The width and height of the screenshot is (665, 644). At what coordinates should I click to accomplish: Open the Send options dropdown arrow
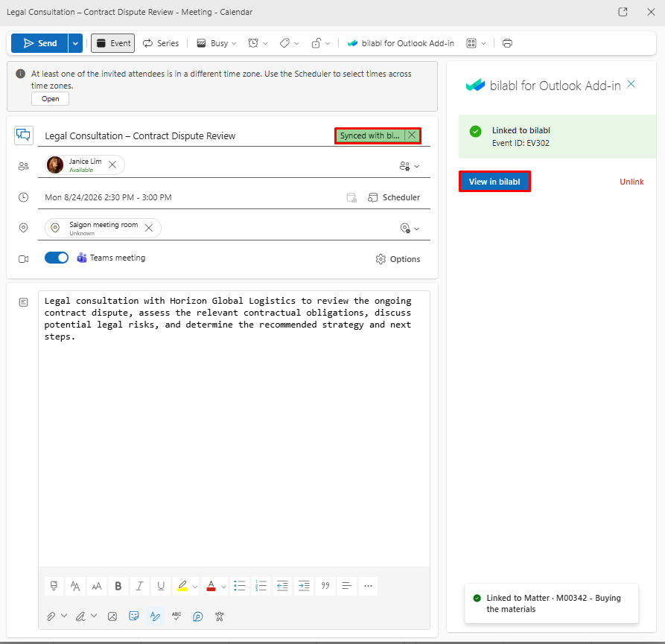pos(75,43)
